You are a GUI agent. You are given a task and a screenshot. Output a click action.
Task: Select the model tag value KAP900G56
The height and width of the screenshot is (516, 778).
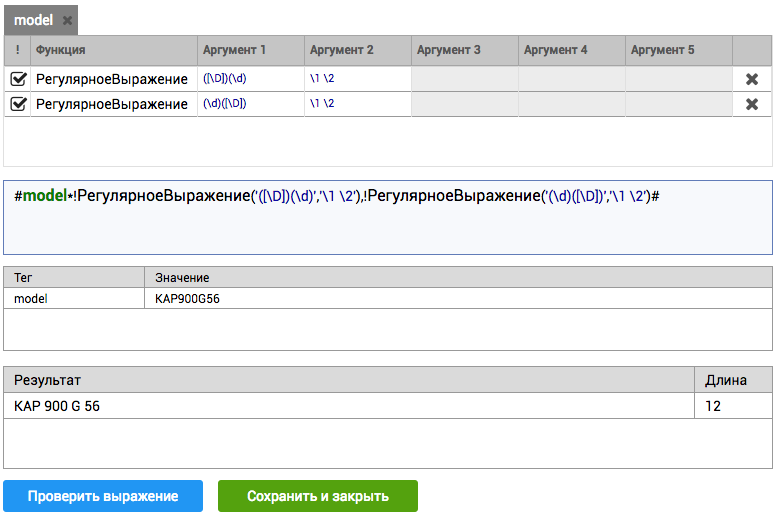188,298
